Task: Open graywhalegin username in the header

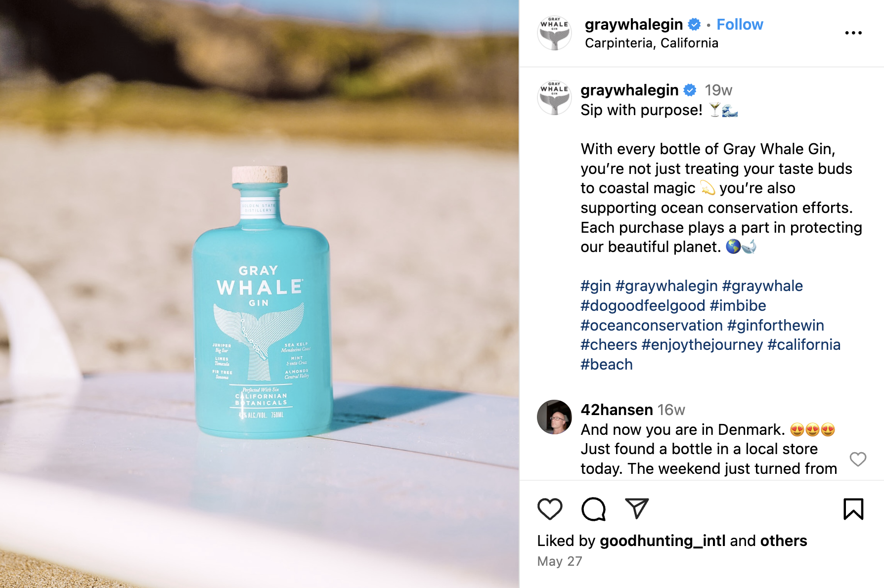Action: tap(634, 24)
